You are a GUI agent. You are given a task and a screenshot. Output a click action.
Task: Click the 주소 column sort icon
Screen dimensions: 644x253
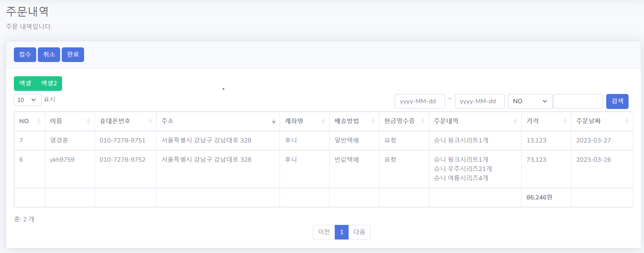point(274,121)
